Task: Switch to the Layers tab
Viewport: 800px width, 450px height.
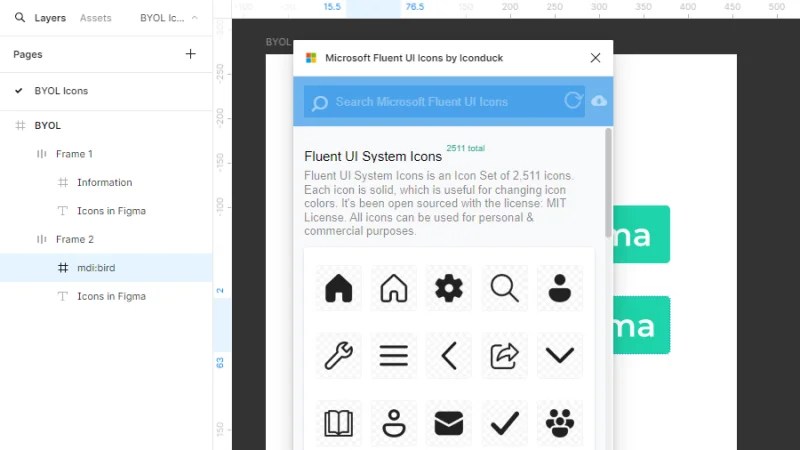Action: [x=50, y=18]
